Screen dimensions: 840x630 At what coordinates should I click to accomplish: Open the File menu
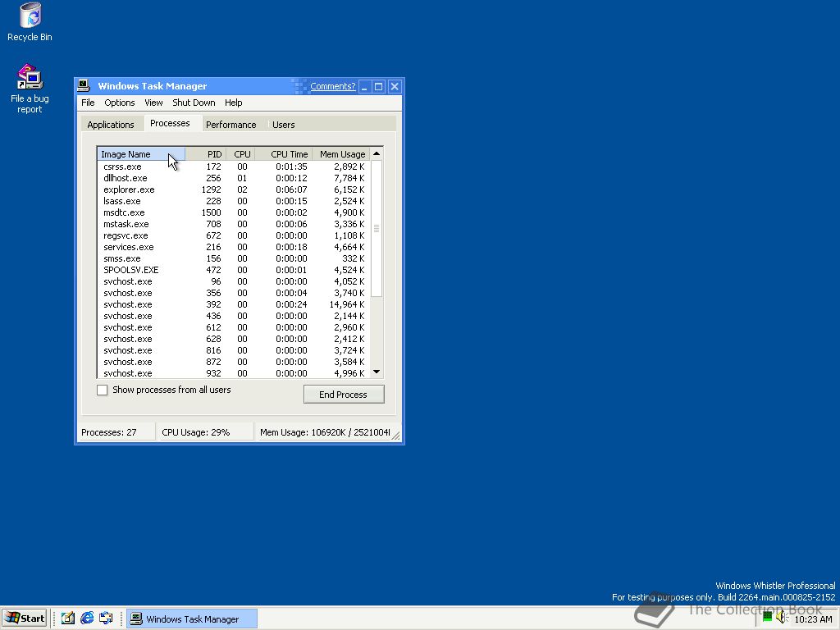[88, 103]
